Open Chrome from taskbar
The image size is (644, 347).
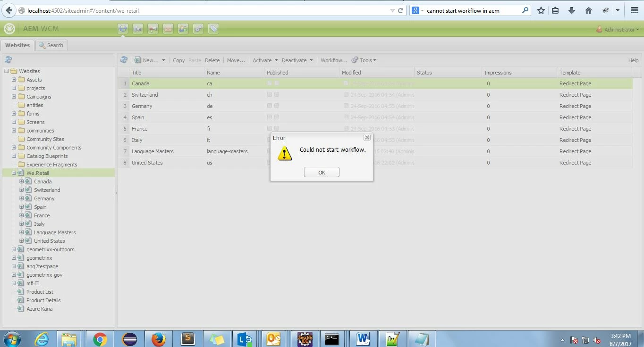tap(100, 339)
